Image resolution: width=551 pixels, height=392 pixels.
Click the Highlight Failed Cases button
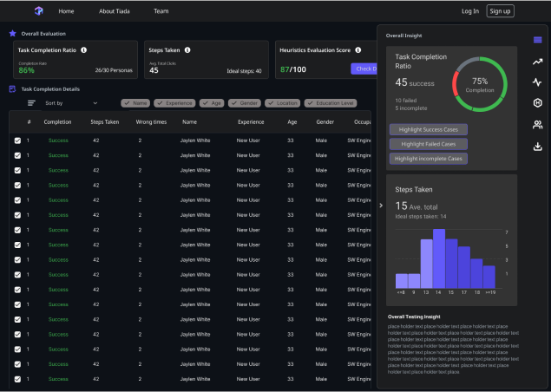pyautogui.click(x=428, y=144)
